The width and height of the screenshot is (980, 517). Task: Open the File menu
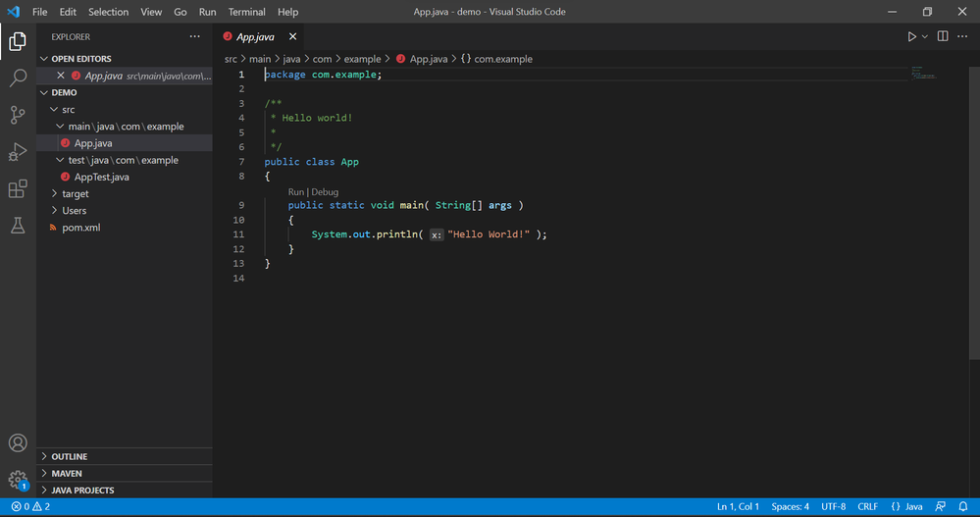39,11
